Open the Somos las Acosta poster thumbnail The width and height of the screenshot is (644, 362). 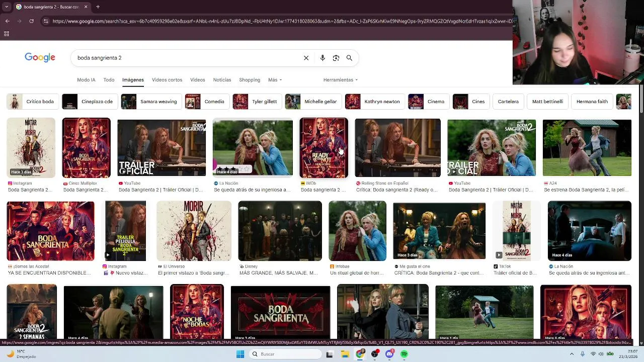[x=50, y=231]
